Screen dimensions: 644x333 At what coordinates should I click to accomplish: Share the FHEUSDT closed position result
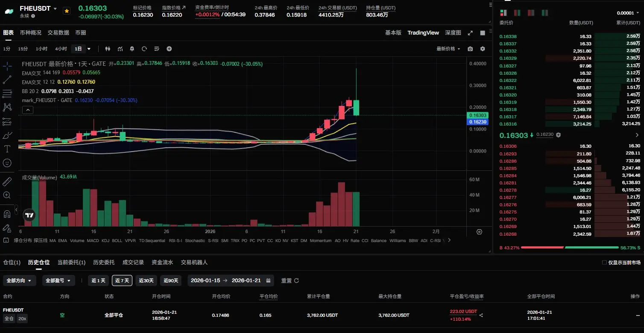point(481,315)
